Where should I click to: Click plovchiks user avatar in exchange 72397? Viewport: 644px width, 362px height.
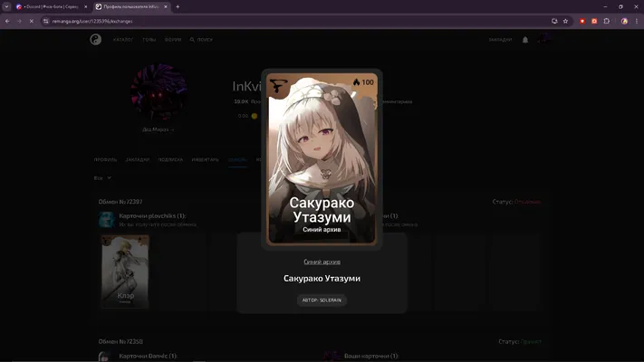pos(106,220)
